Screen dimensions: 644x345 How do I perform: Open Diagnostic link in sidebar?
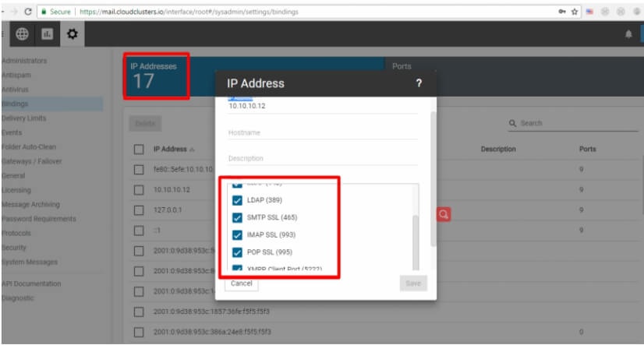tap(18, 297)
